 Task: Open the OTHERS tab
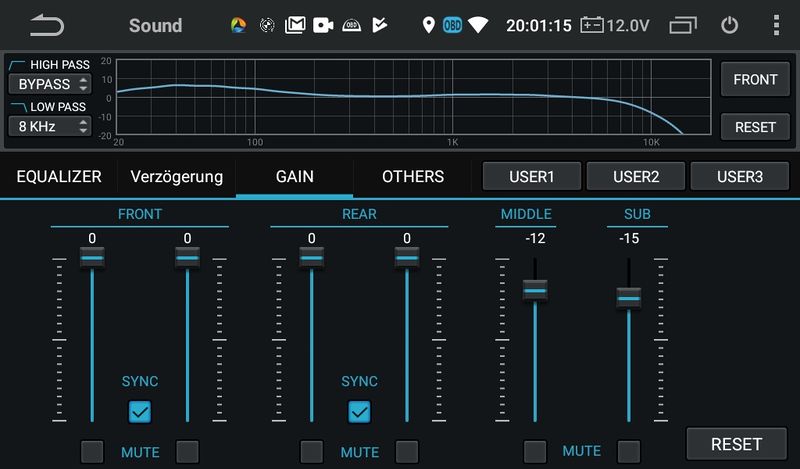coord(412,177)
